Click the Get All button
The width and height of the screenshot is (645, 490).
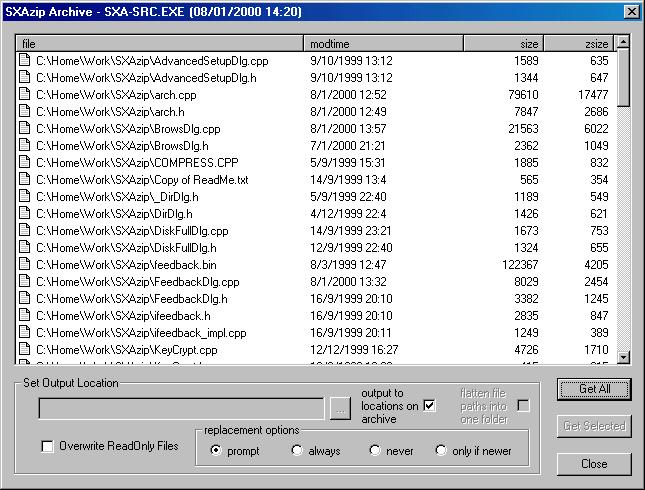(594, 389)
